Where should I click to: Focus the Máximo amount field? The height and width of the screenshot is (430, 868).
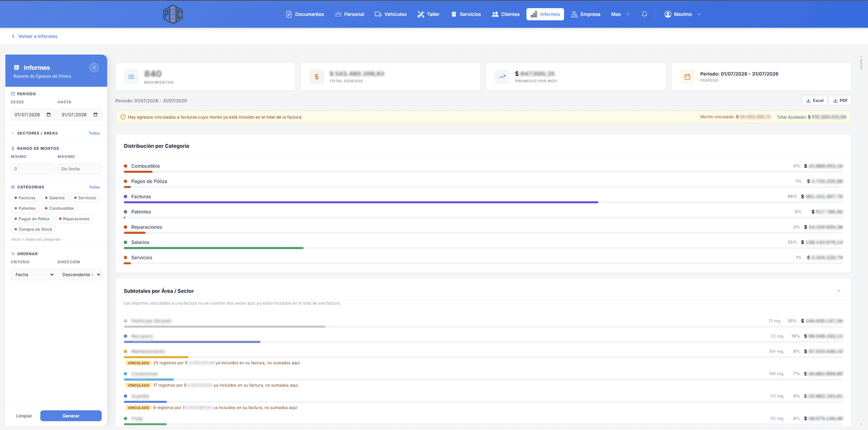(x=80, y=169)
